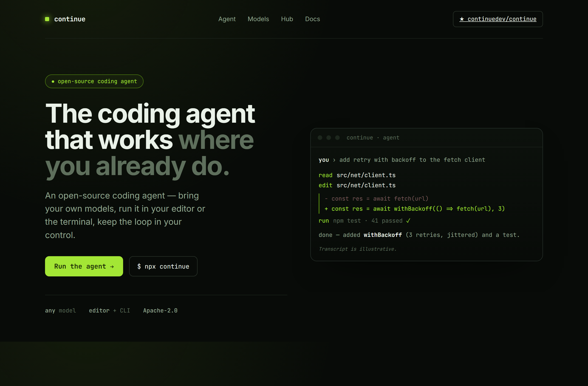
Task: Click the green check mark after 41 passed
Action: (x=408, y=221)
